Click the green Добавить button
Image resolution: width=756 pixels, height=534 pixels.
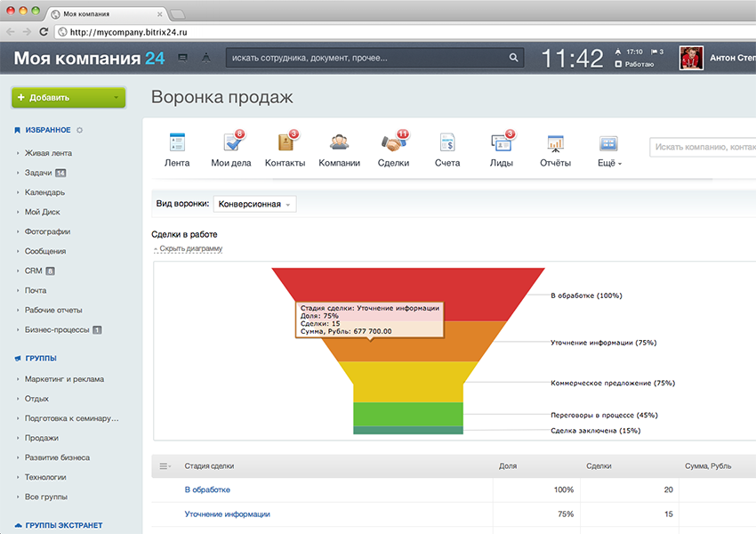[68, 97]
